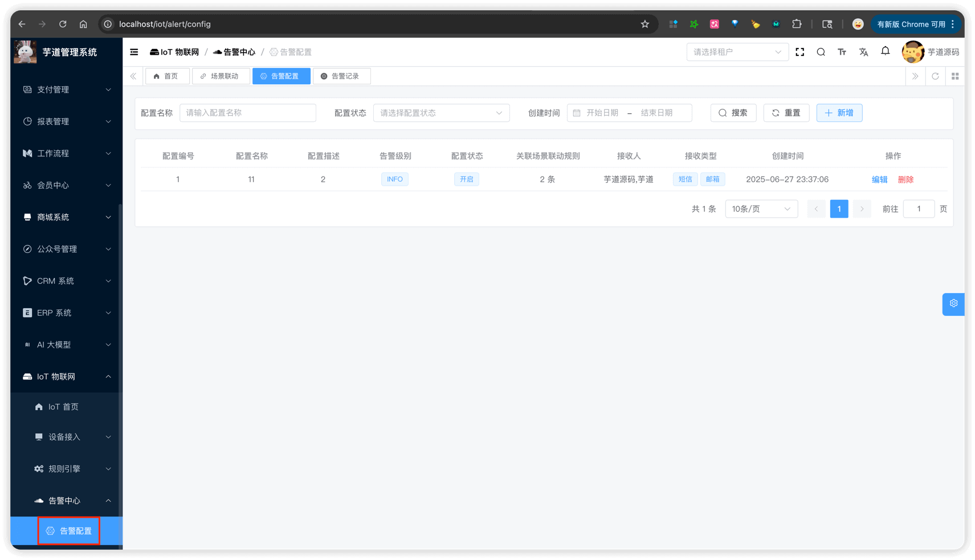Toggle the 开启 status switch in the table row
Viewport: 975px width, 560px height.
466,179
